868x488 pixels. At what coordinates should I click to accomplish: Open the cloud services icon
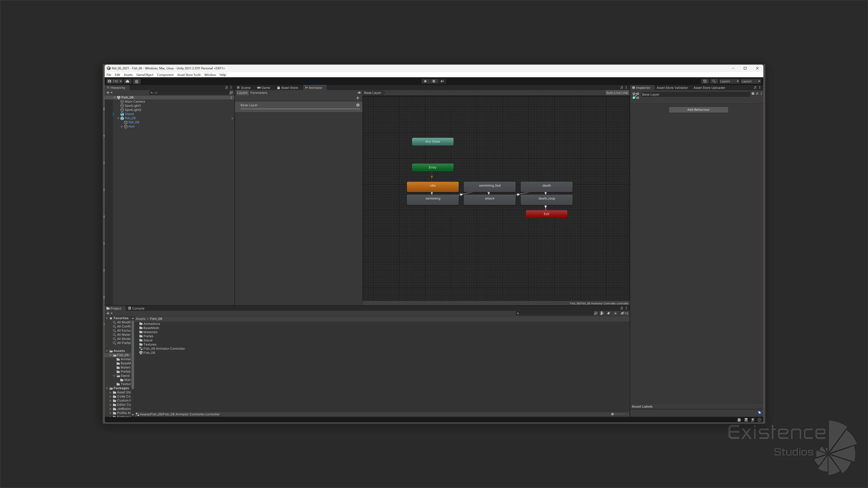[127, 81]
